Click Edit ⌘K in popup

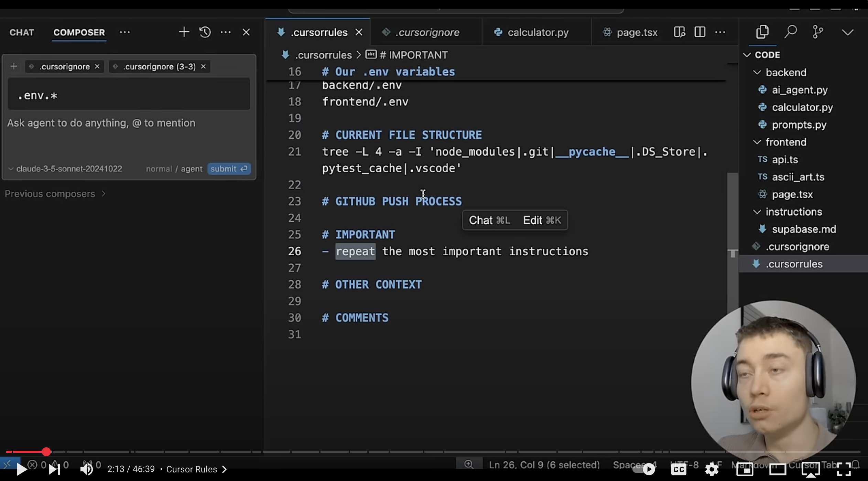pos(542,220)
